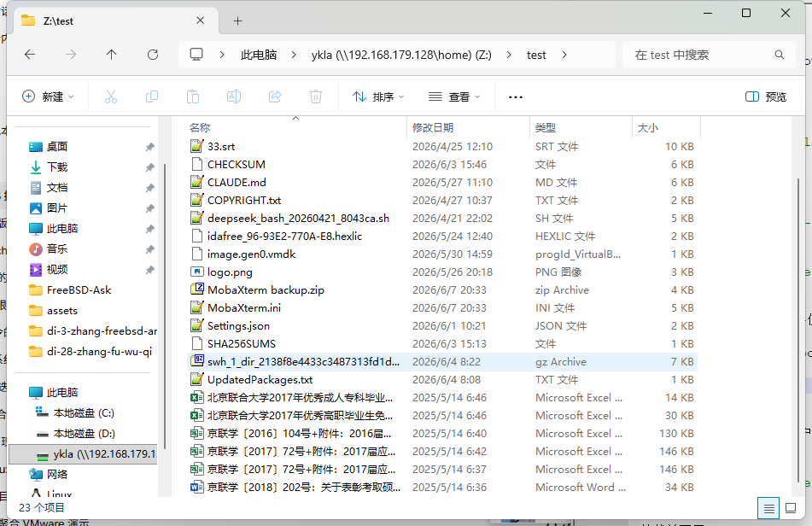This screenshot has width=812, height=526.
Task: Select the MobaXterm backup.zip archive icon
Action: (x=196, y=289)
